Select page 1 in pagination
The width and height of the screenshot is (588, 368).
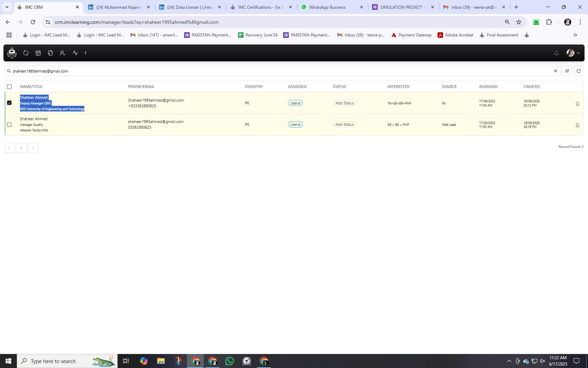pos(21,148)
